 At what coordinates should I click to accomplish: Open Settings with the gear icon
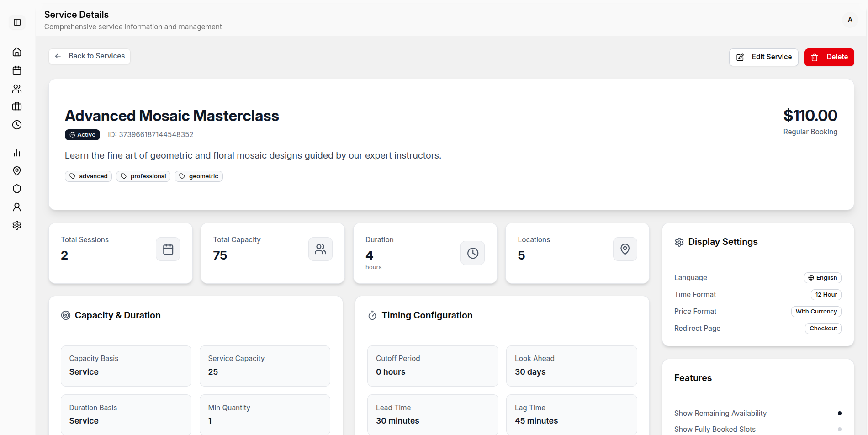point(17,225)
